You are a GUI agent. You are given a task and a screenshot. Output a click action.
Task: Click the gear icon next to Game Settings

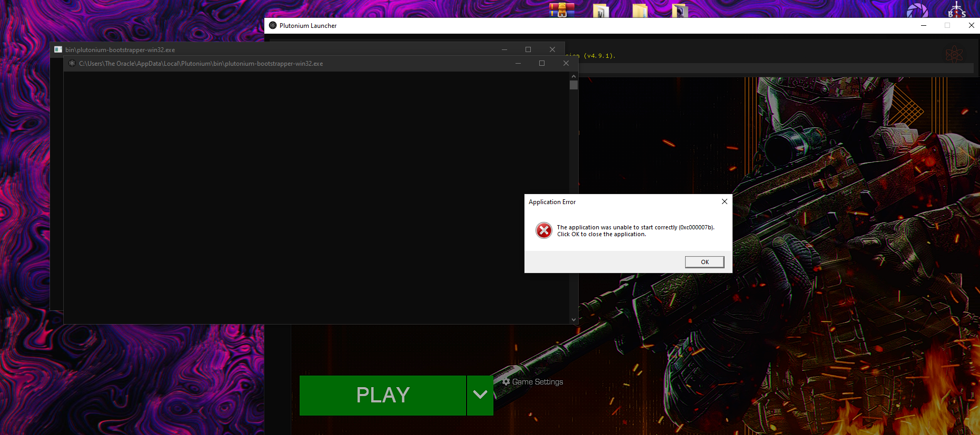pyautogui.click(x=506, y=382)
